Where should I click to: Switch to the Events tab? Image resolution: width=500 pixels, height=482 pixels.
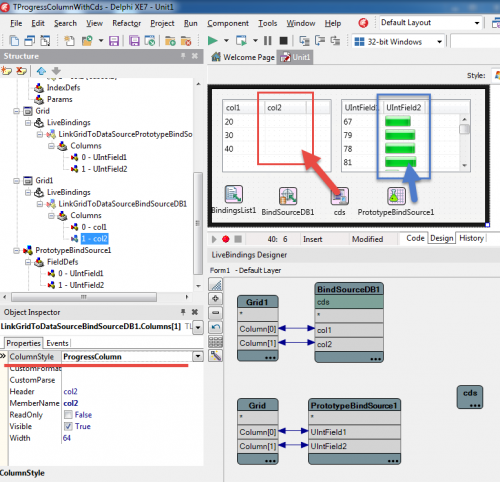tap(57, 343)
